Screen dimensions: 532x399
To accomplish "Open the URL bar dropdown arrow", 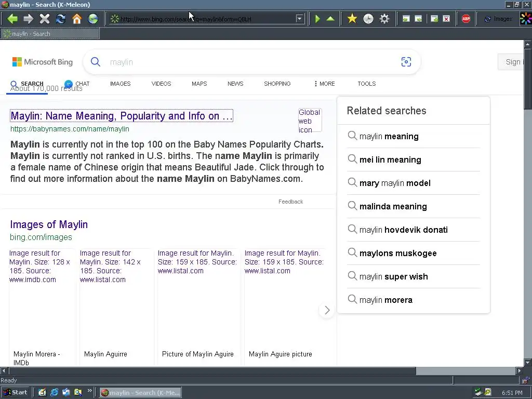I will pos(299,19).
